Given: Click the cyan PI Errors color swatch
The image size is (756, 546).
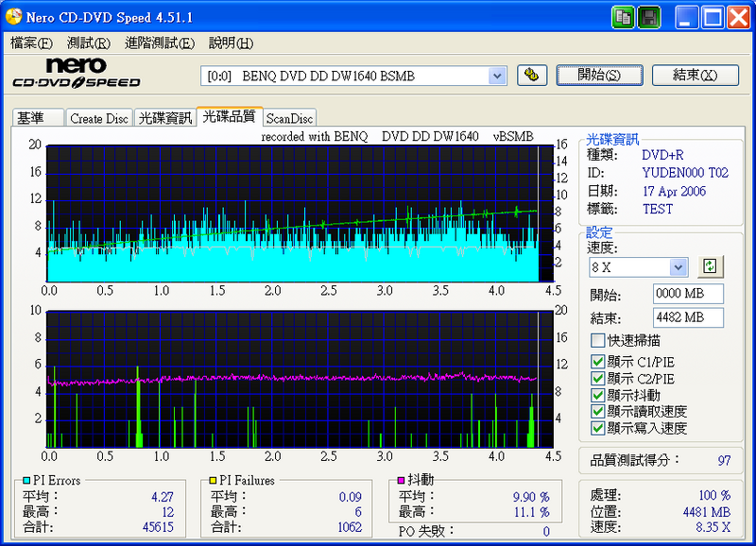Looking at the screenshot, I should pos(26,481).
